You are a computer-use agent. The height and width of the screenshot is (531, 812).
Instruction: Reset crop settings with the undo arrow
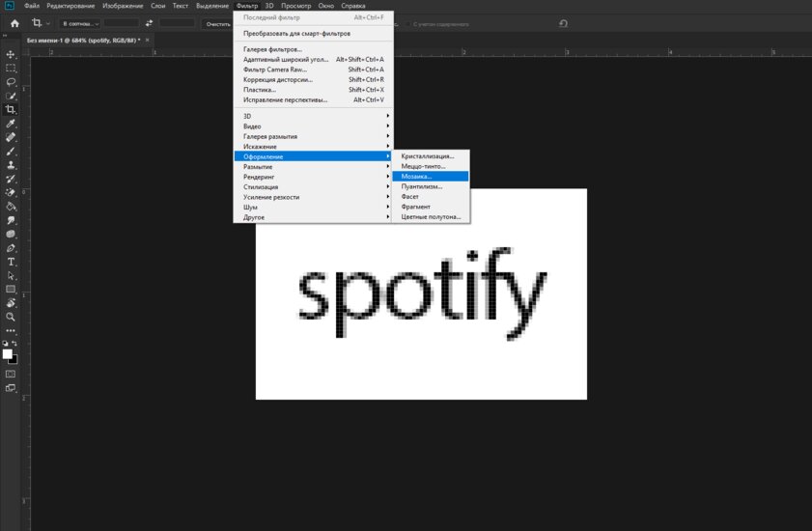click(564, 23)
